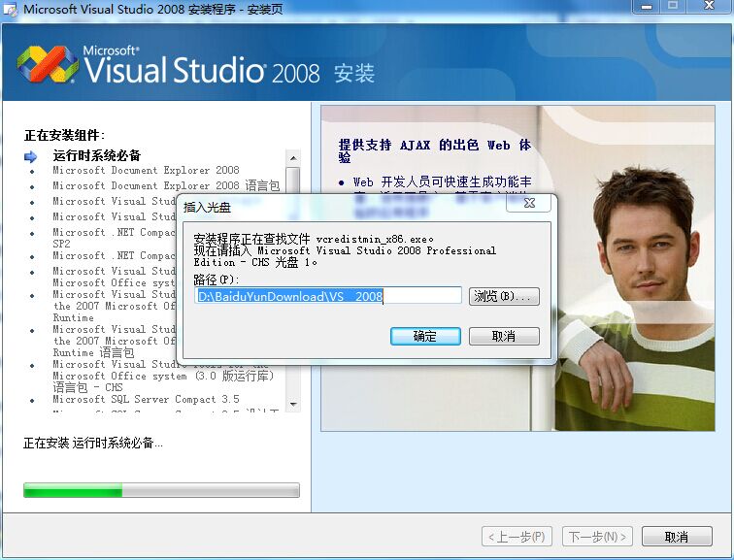Select the 运行时系统必备 list entry
The height and width of the screenshot is (560, 734).
[x=97, y=155]
